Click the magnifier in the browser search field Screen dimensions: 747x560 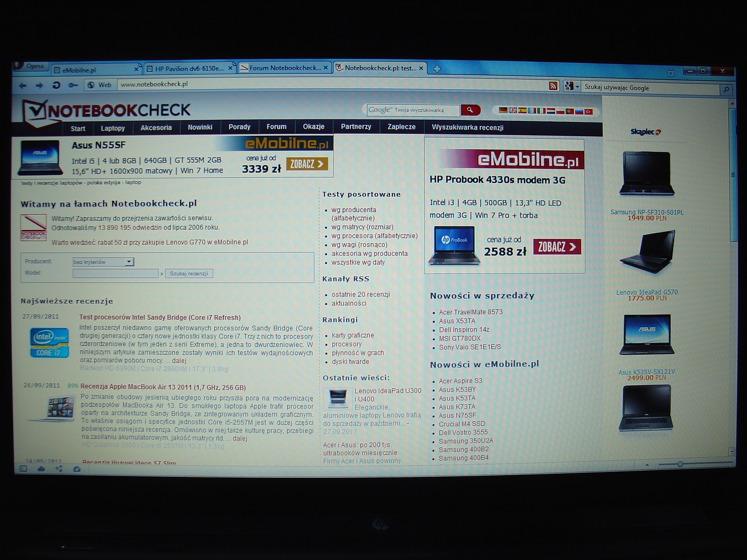pos(726,89)
